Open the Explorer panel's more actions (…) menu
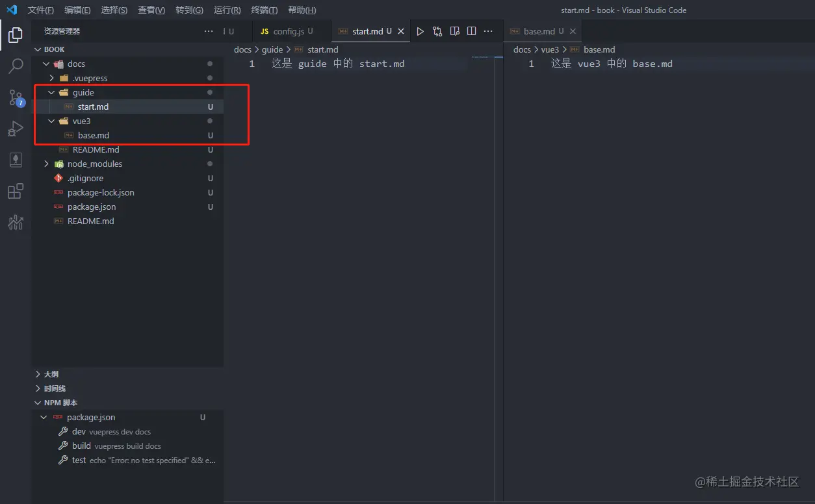The height and width of the screenshot is (504, 815). pyautogui.click(x=209, y=31)
